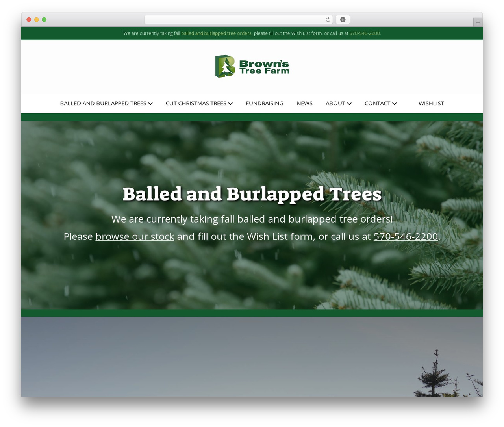The image size is (504, 427).
Task: Expand the About menu chevron
Action: point(349,104)
